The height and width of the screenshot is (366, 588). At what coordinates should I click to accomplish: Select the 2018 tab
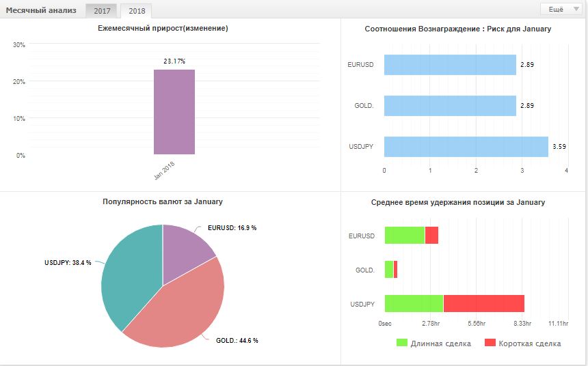(137, 11)
